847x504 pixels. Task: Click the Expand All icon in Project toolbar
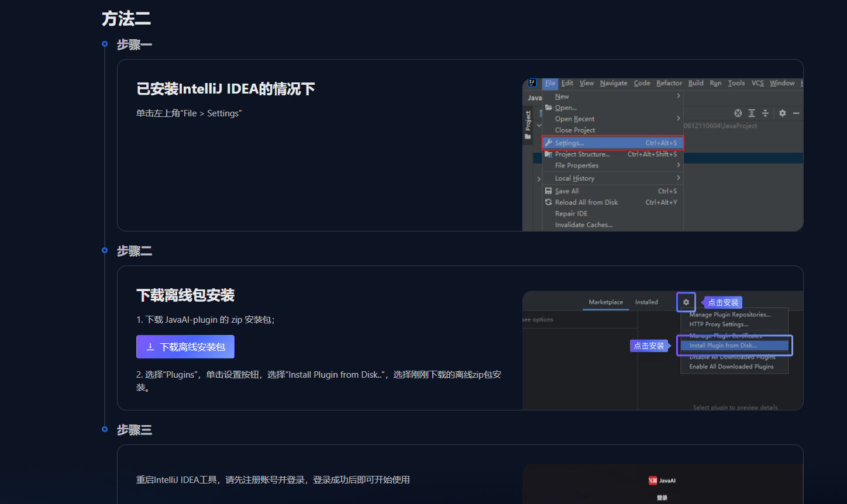pyautogui.click(x=752, y=113)
